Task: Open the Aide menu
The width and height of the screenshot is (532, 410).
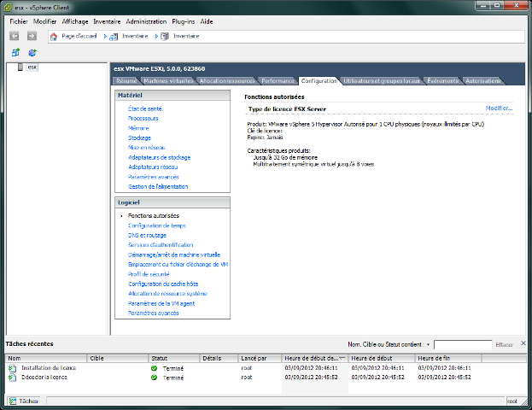Action: [207, 21]
